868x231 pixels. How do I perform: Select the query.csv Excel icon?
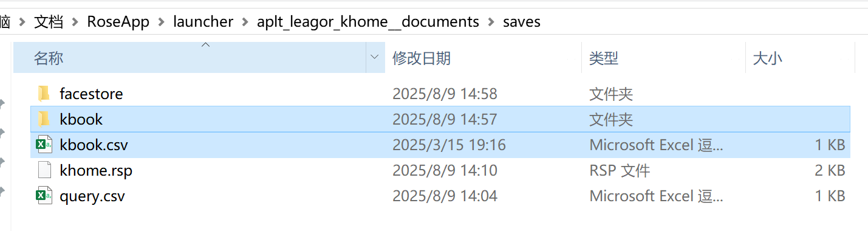click(x=44, y=196)
